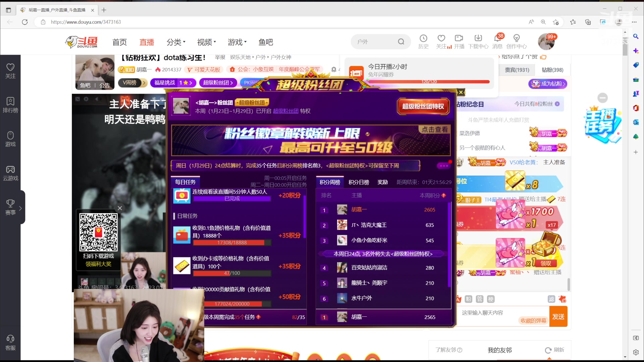Switch to 奖励 tab

click(383, 182)
